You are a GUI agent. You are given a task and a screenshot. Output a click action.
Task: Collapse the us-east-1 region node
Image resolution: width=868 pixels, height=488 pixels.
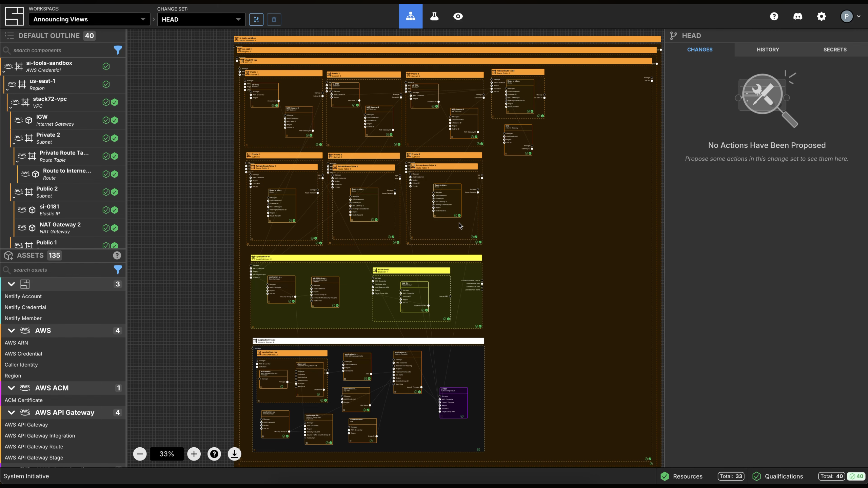click(x=7, y=90)
